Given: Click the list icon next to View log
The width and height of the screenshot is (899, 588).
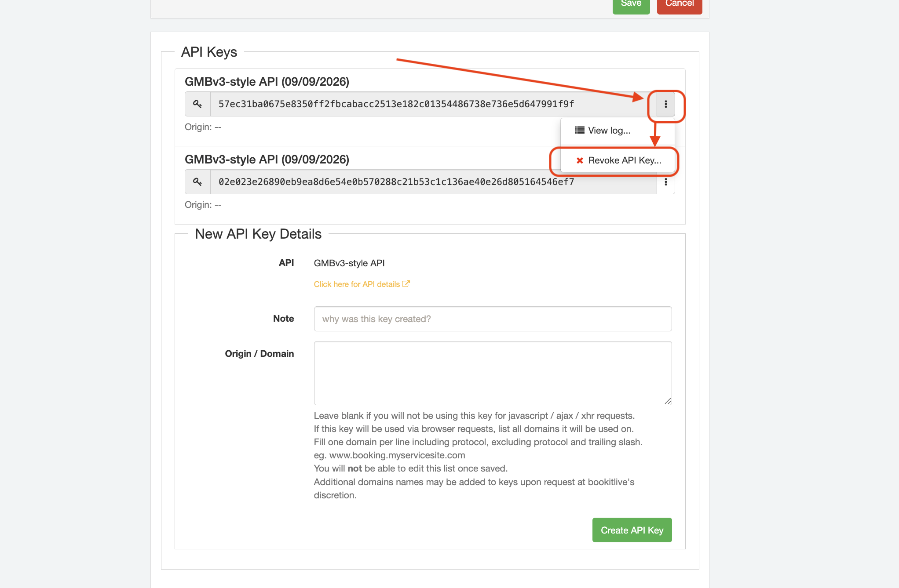Looking at the screenshot, I should coord(580,131).
